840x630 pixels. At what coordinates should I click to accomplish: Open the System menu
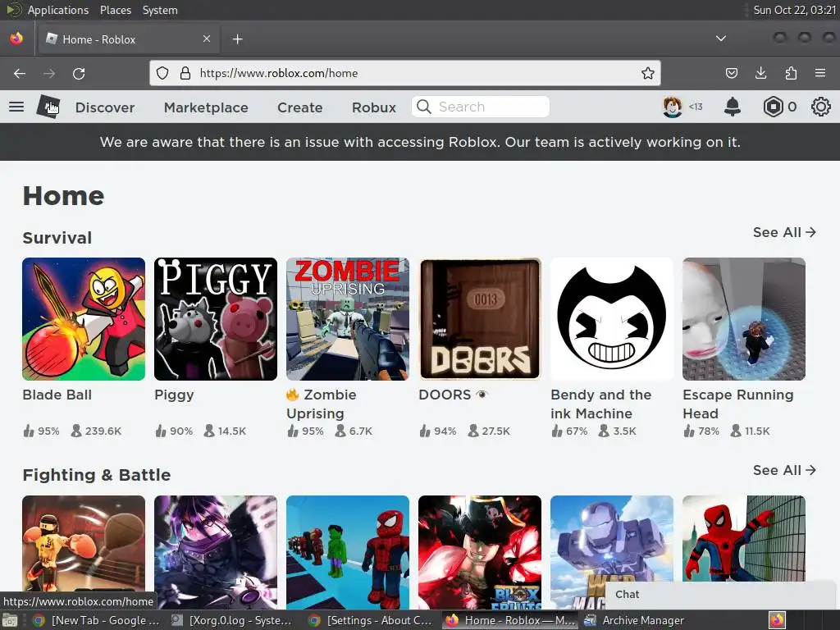(160, 10)
